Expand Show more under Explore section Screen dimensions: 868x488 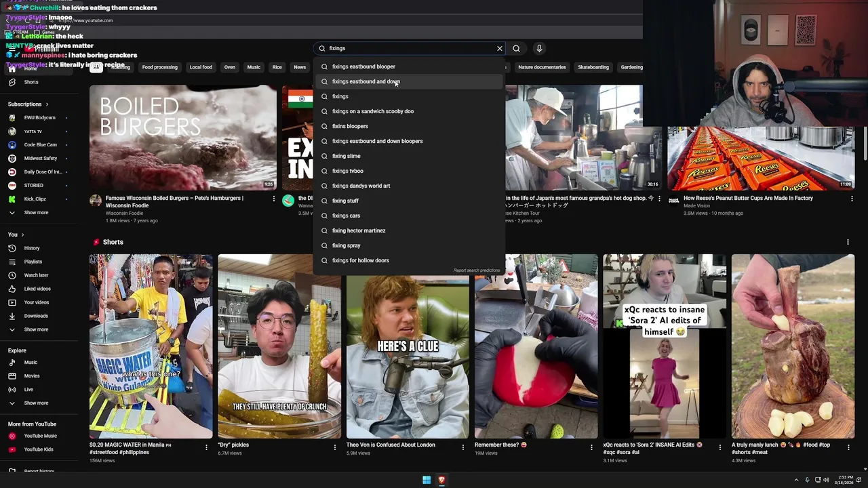[36, 403]
